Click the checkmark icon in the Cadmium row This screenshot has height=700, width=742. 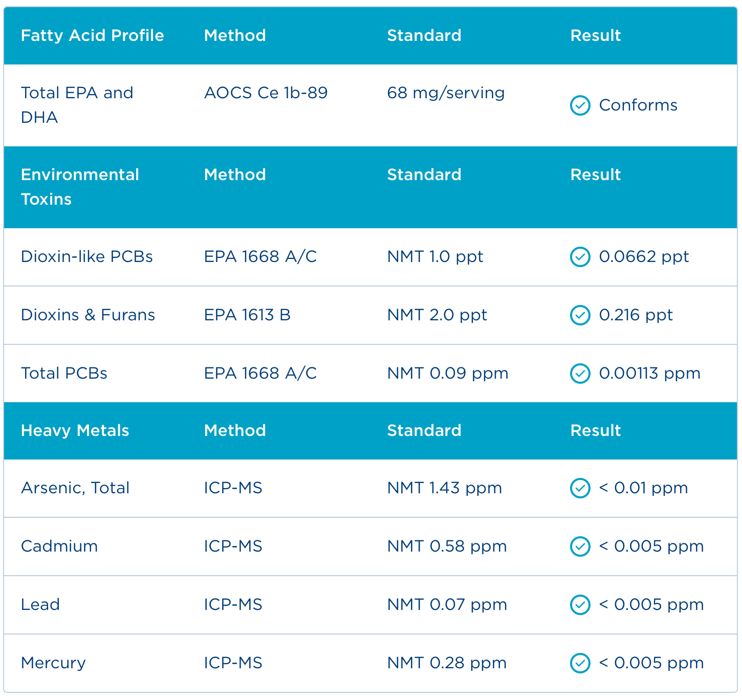[580, 546]
